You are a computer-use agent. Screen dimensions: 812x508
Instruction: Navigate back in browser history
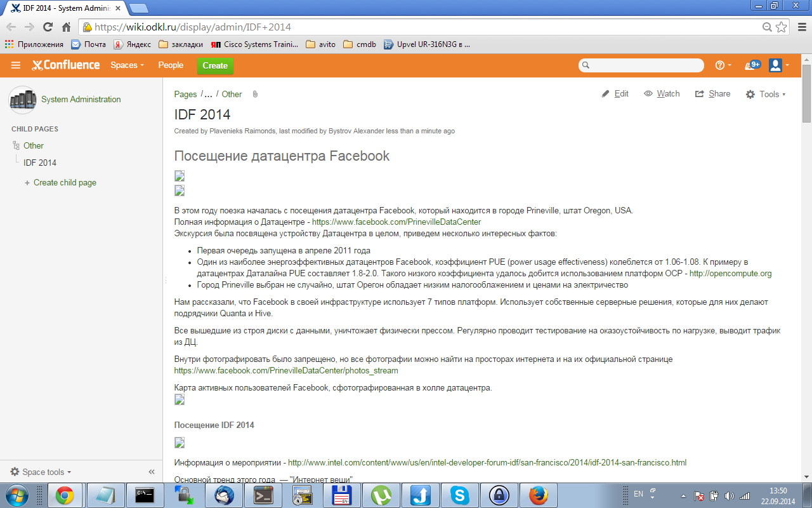11,27
